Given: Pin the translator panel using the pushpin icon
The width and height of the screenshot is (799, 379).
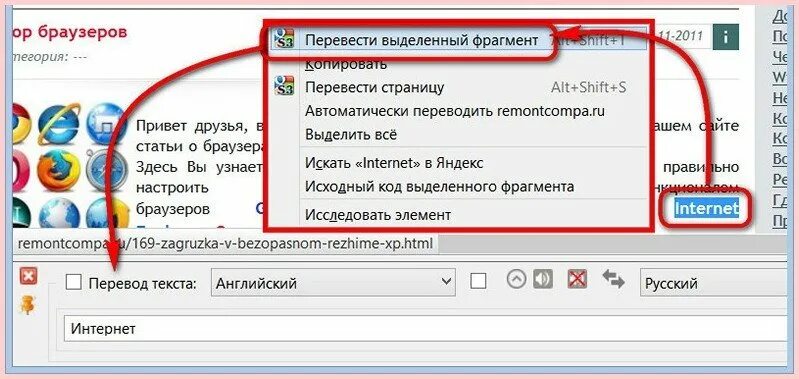Looking at the screenshot, I should tap(27, 305).
